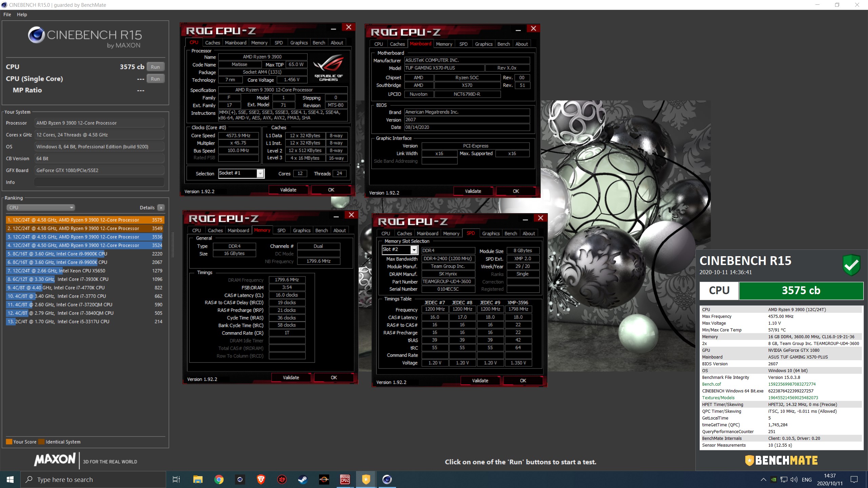Open the File menu

(7, 15)
